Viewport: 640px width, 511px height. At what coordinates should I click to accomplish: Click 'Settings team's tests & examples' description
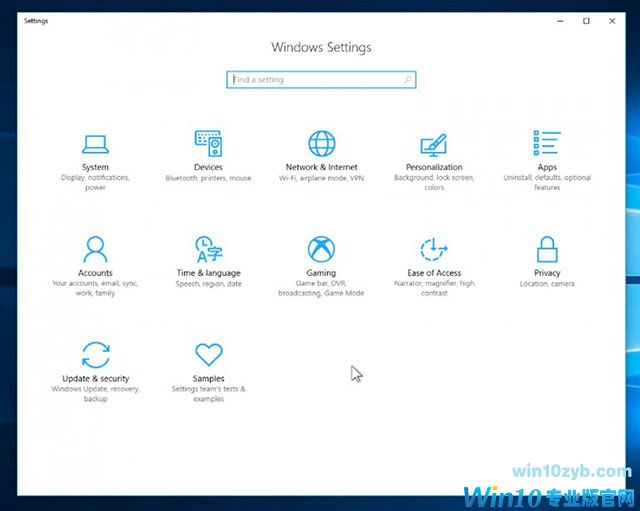click(x=209, y=393)
